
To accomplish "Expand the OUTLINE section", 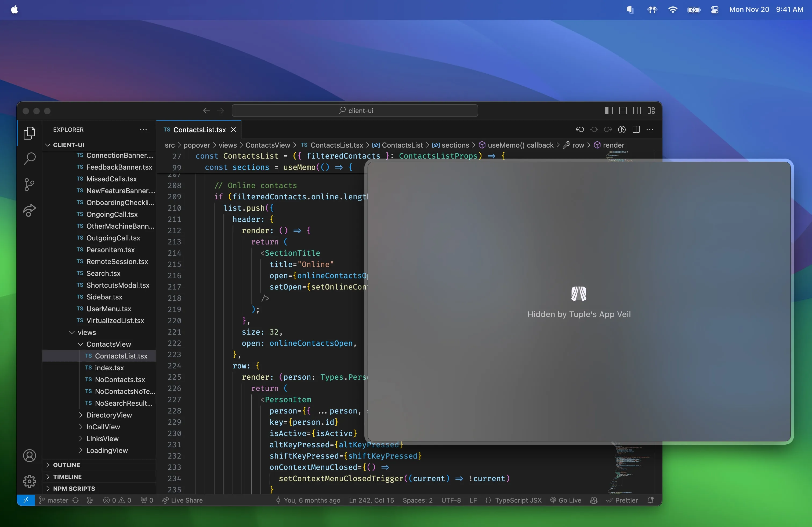I will [x=67, y=465].
